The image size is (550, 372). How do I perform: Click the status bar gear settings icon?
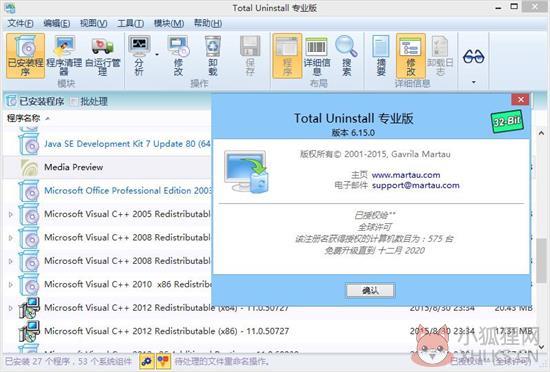(x=147, y=361)
